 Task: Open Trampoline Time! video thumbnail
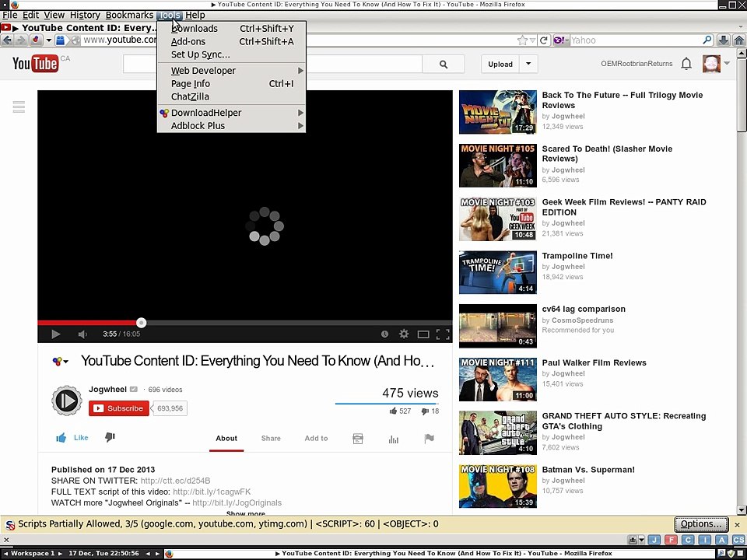(498, 272)
